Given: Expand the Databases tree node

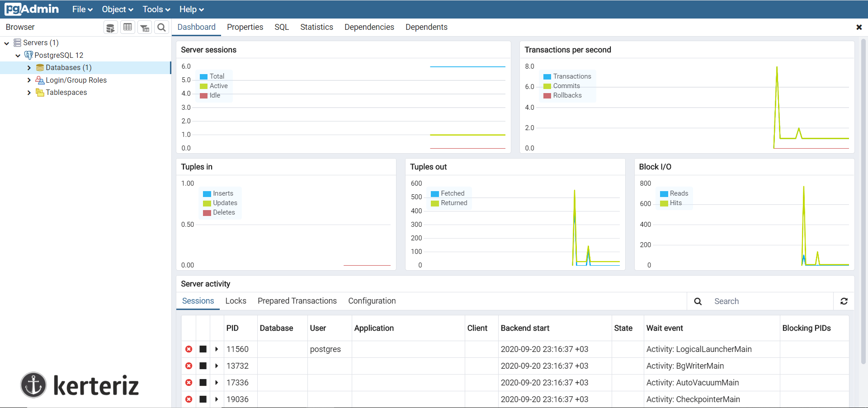Looking at the screenshot, I should (29, 68).
